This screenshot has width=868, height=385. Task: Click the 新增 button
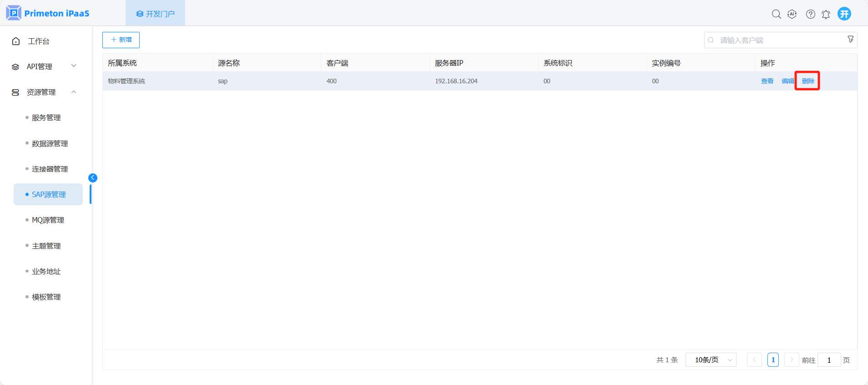[121, 40]
